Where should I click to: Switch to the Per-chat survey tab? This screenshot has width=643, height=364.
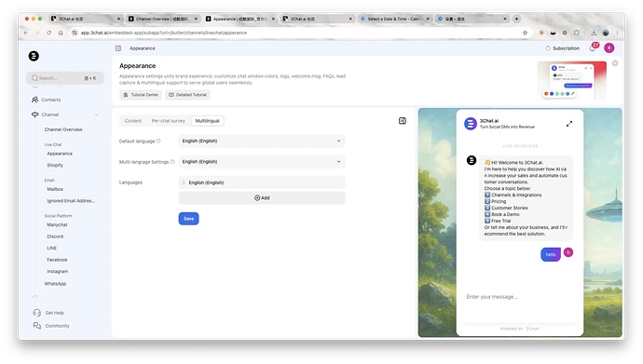[168, 121]
